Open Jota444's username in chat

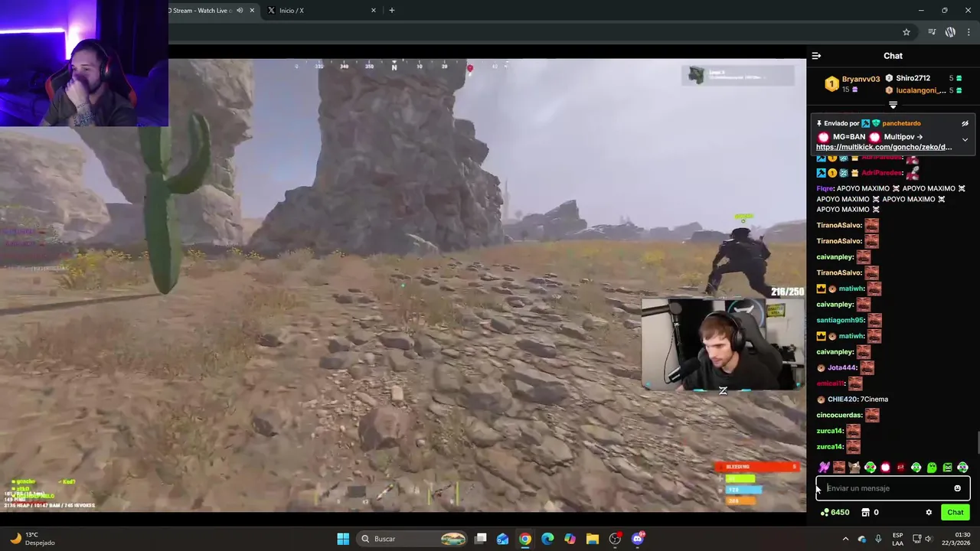click(x=841, y=368)
